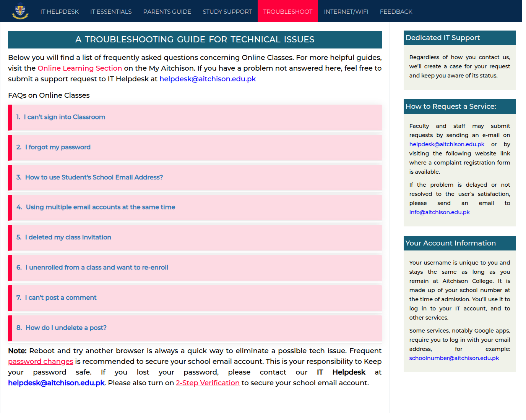Expand 'I unenrolled from a class and want to re-enroll'
The height and width of the screenshot is (420, 526).
tap(195, 268)
